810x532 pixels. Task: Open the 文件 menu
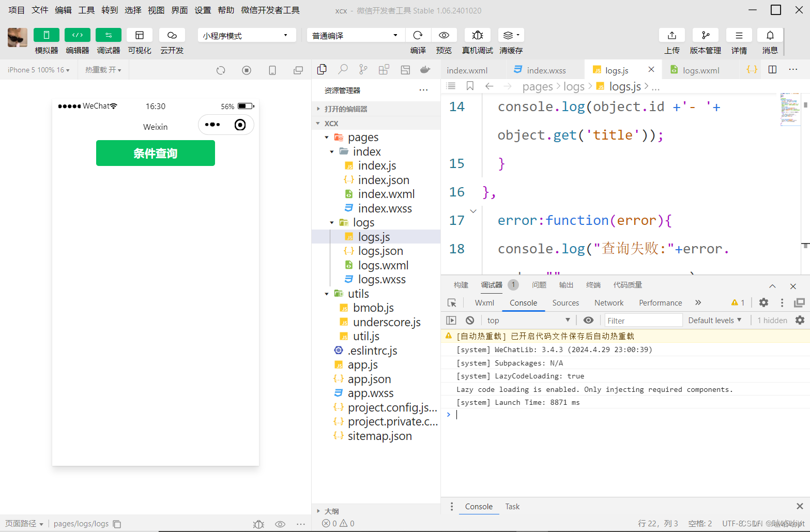(40, 10)
